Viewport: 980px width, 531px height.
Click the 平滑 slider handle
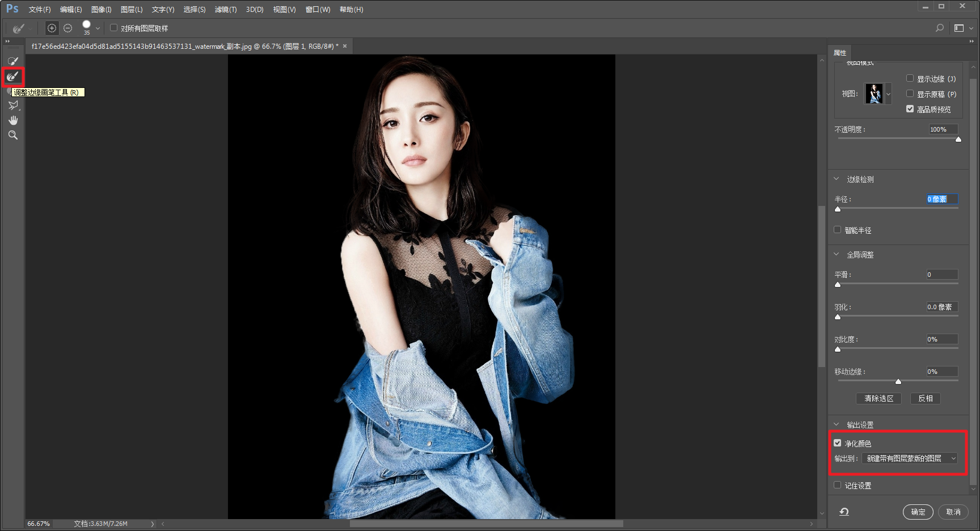[838, 284]
